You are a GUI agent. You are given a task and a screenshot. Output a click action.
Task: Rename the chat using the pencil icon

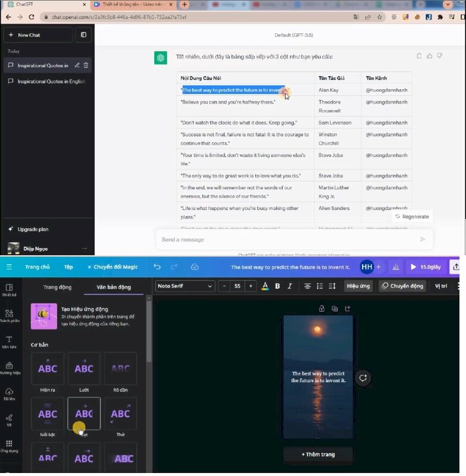(77, 65)
